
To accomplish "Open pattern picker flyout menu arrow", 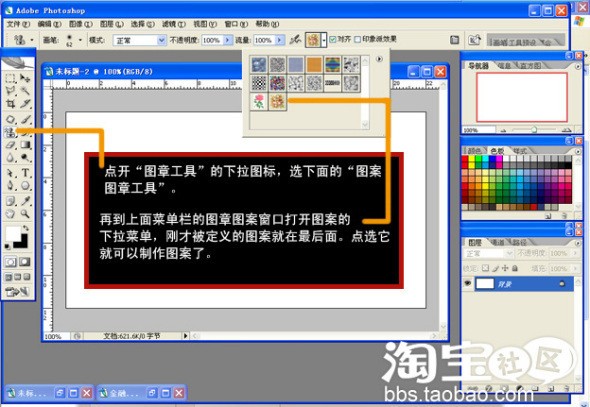I will [379, 59].
